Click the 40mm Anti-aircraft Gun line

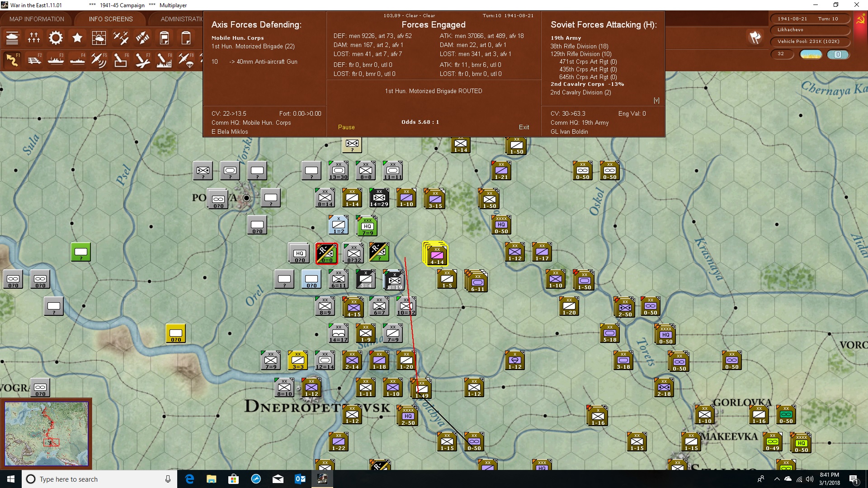255,62
